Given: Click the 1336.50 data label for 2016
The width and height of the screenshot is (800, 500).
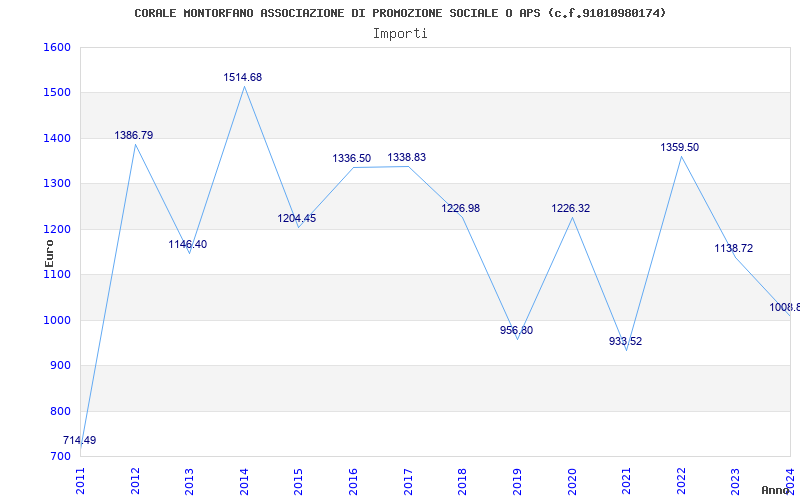Looking at the screenshot, I should pos(351,158).
